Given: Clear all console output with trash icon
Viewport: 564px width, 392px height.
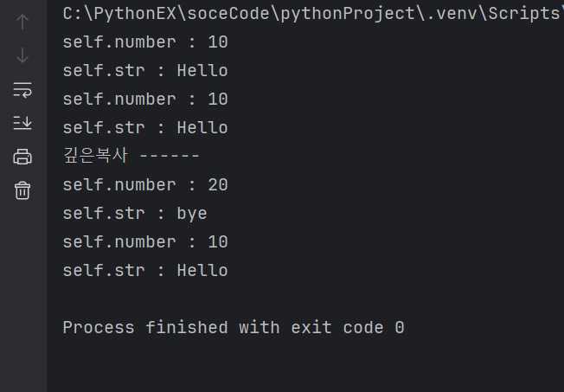Looking at the screenshot, I should coord(22,190).
